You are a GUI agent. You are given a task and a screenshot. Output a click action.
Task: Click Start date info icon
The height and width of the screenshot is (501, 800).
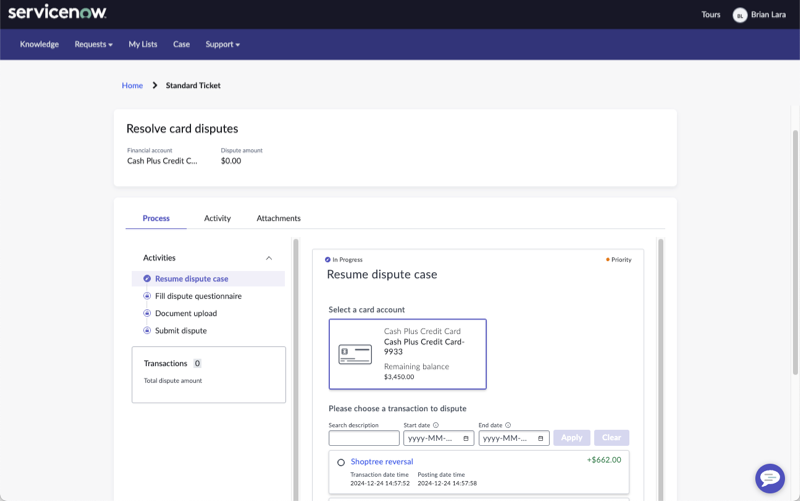[x=436, y=425]
